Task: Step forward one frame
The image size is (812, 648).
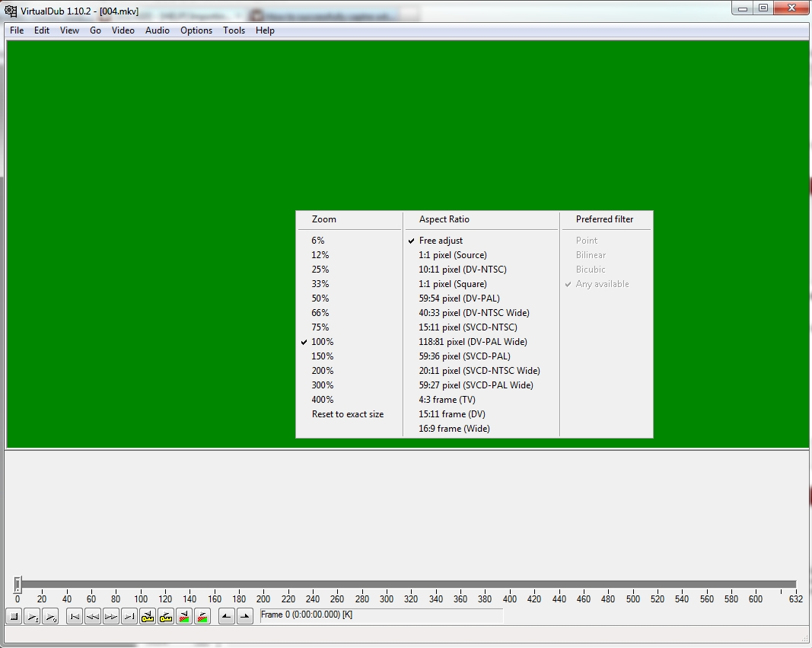Action: 111,617
